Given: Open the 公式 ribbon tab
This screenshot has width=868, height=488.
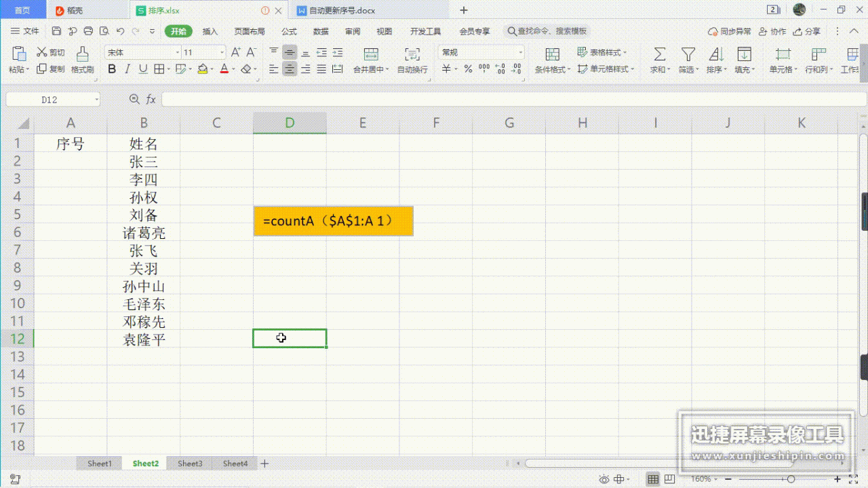Looking at the screenshot, I should [290, 31].
